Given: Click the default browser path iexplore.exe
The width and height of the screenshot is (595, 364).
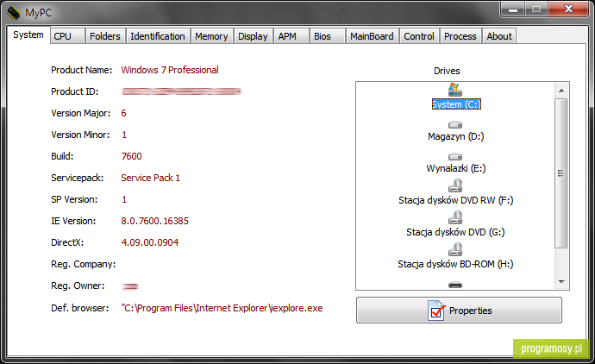Looking at the screenshot, I should point(222,308).
